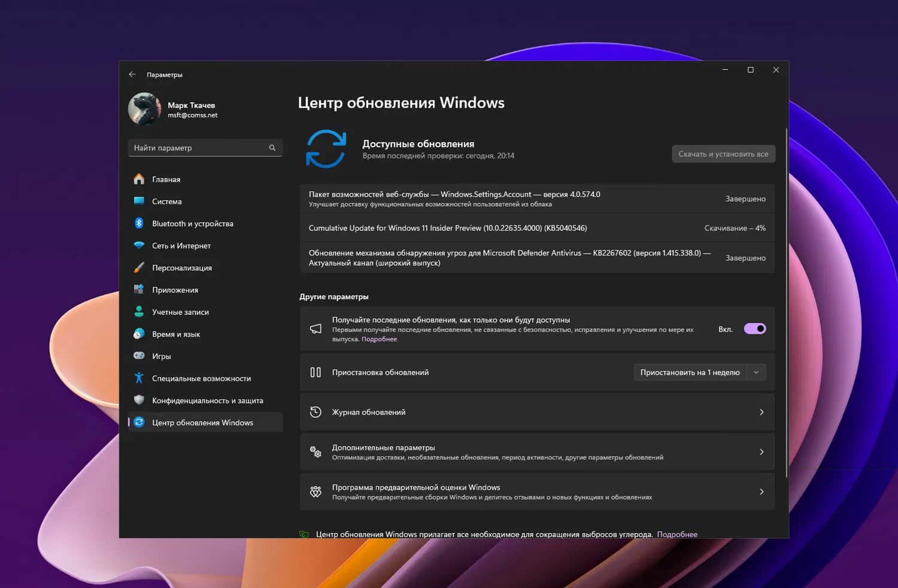Expand Дополнительные параметры with its chevron
Screen dimensions: 898x588
pos(762,452)
